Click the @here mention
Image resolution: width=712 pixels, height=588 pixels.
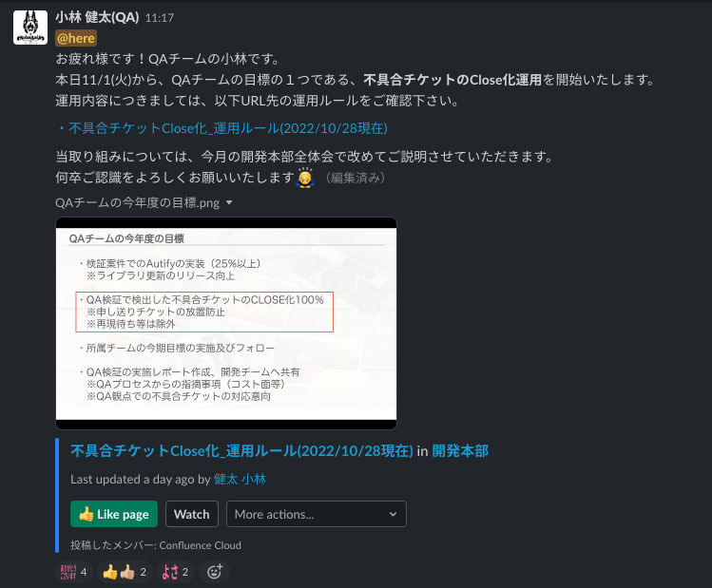coord(76,38)
